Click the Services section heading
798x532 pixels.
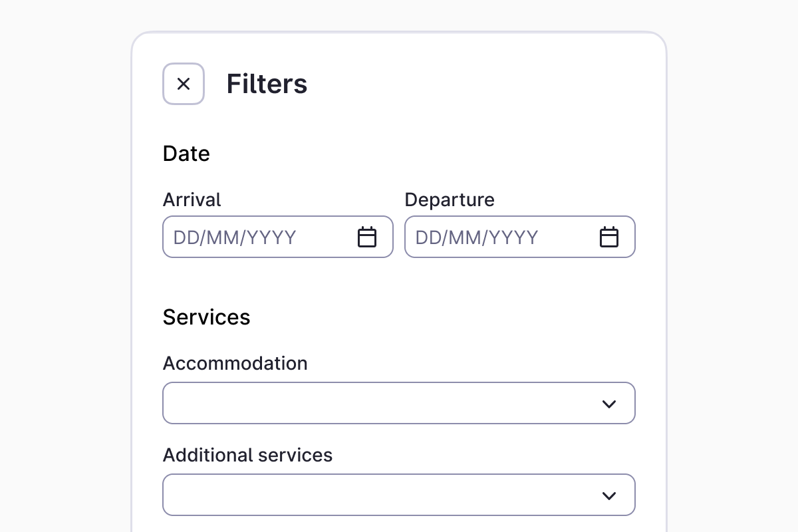click(x=206, y=317)
